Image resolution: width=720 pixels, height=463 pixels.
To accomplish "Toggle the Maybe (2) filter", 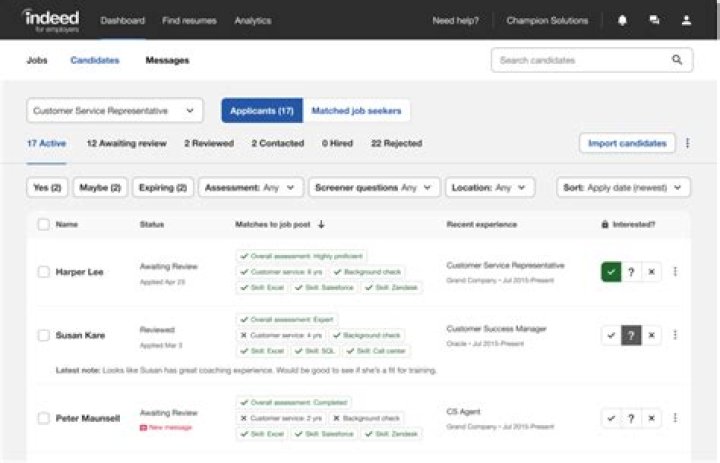I will pyautogui.click(x=100, y=187).
